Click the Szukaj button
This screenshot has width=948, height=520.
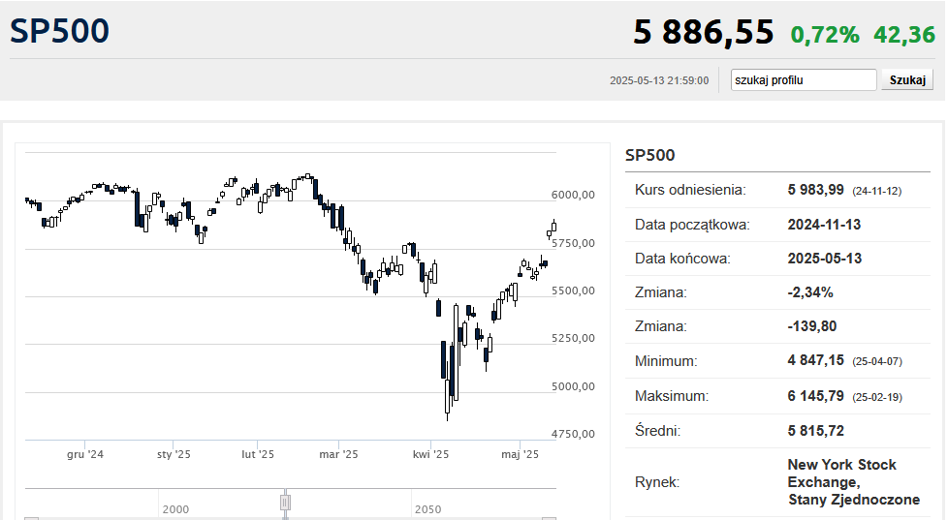click(907, 80)
